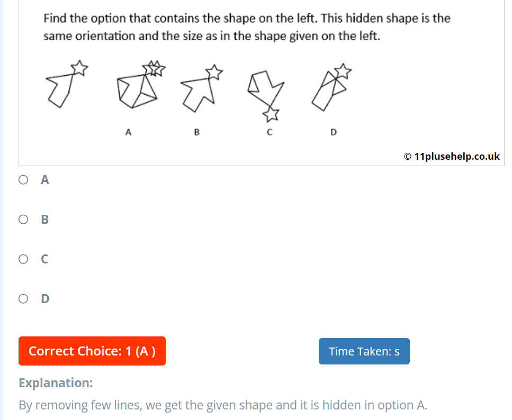This screenshot has height=420, width=512.
Task: Click the Time Taken button
Action: point(364,351)
